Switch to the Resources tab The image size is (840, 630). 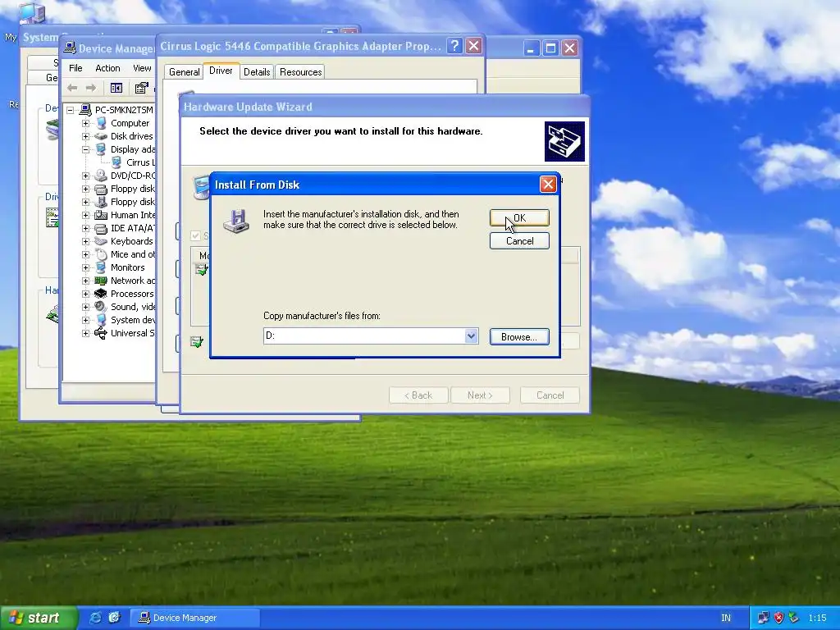pos(300,72)
